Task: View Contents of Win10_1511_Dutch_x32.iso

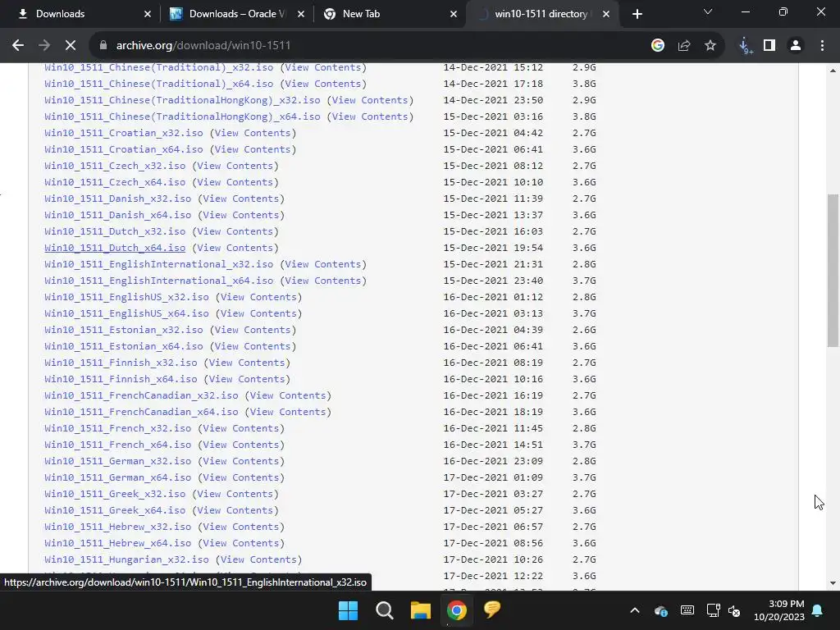Action: pyautogui.click(x=235, y=231)
